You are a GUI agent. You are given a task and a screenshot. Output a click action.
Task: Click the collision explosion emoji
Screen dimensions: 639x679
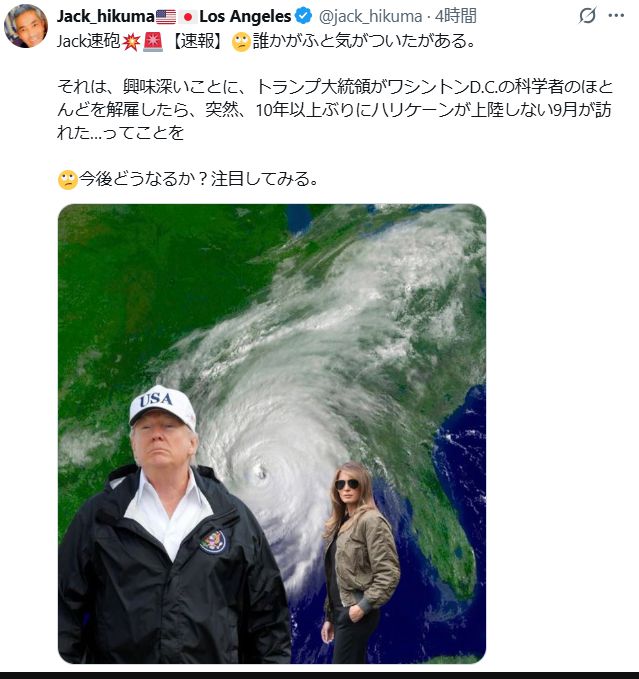click(131, 42)
